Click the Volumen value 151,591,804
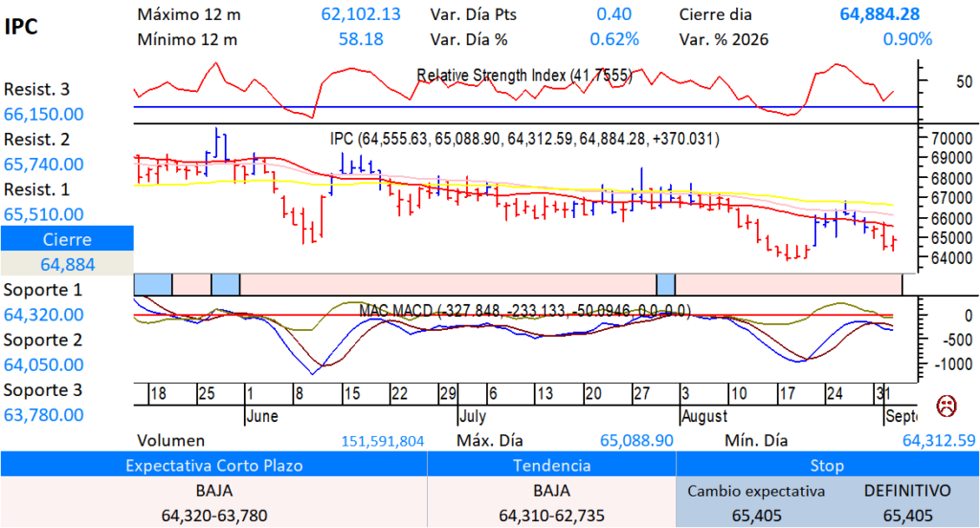Screen dimensions: 980x528 click(383, 441)
